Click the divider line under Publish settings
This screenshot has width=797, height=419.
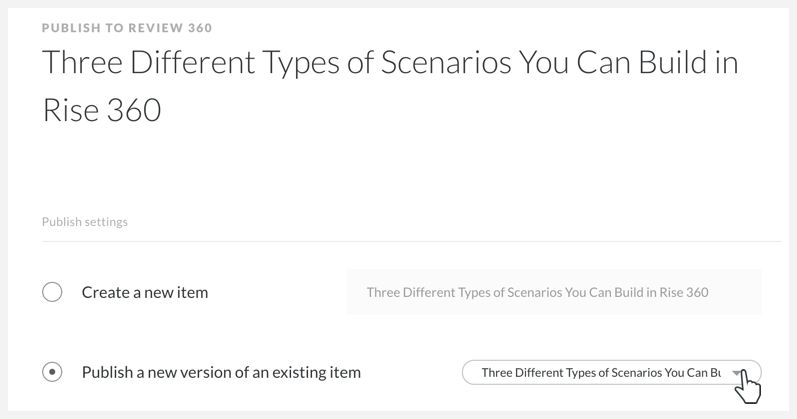[411, 241]
